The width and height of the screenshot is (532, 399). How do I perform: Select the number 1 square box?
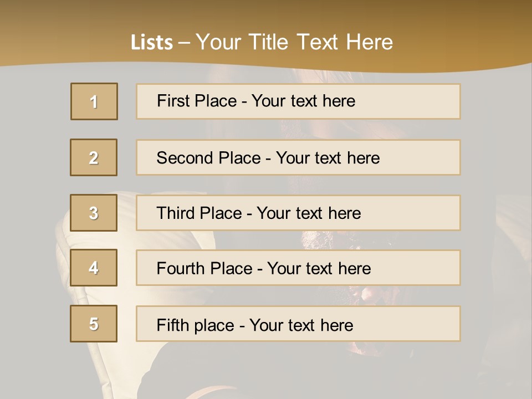point(94,101)
